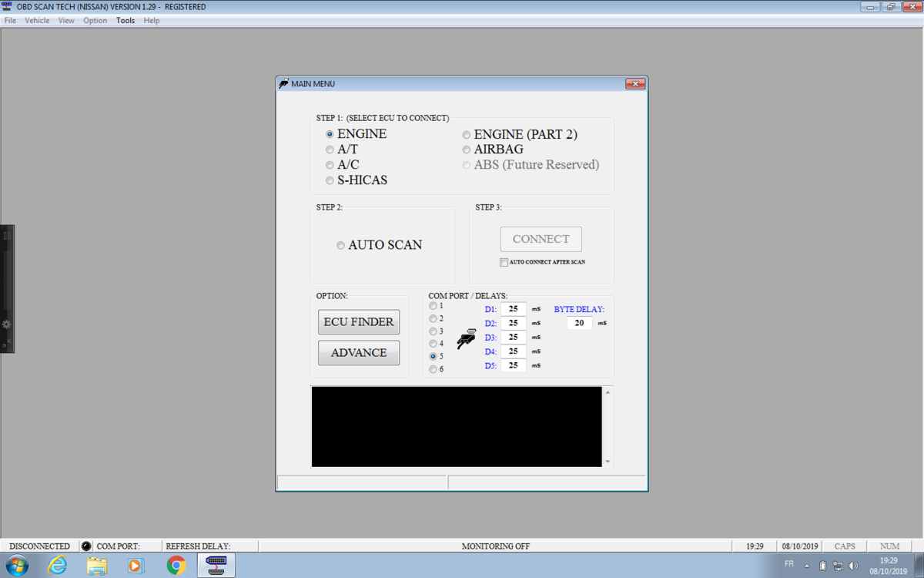Screen dimensions: 924x578
Task: Click the DISCONNECTED status bar text
Action: point(39,546)
